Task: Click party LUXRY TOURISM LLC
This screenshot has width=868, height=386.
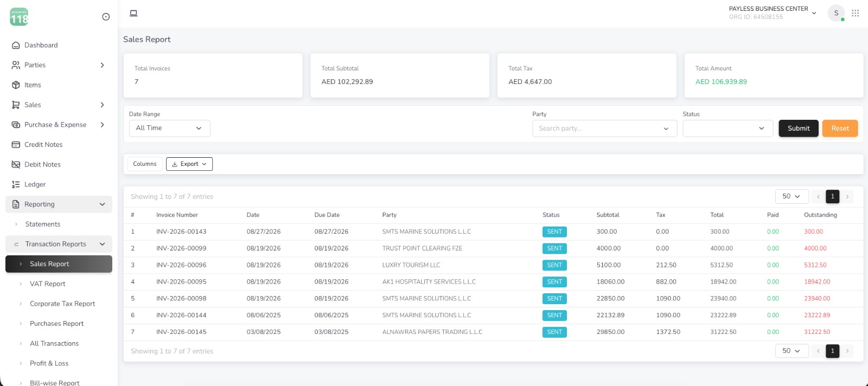Action: 411,266
